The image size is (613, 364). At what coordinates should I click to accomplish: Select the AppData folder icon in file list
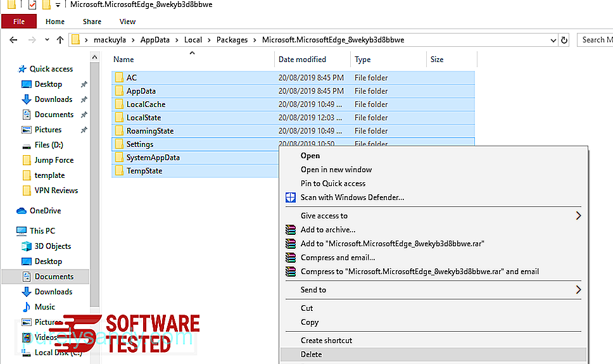(x=119, y=91)
